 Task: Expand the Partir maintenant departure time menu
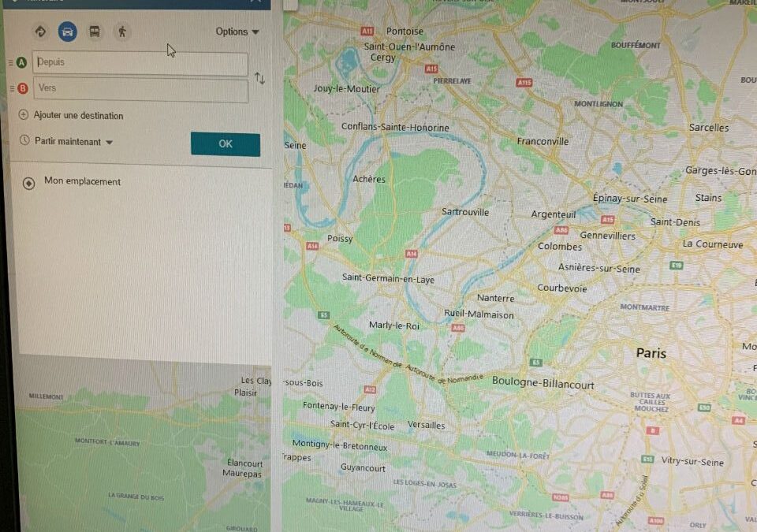click(73, 141)
